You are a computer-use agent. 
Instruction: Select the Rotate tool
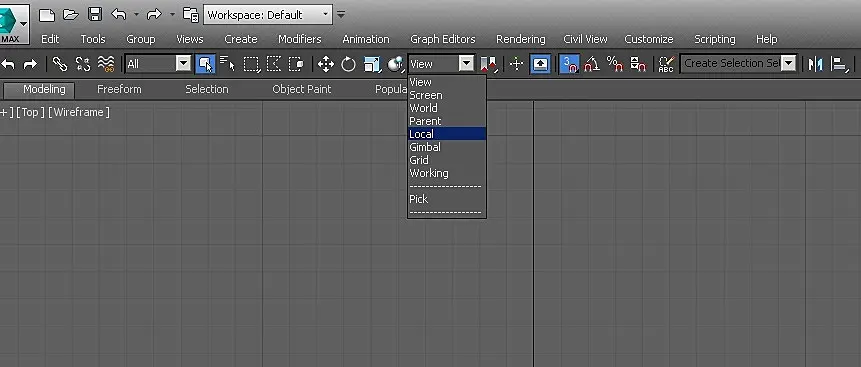click(x=348, y=64)
